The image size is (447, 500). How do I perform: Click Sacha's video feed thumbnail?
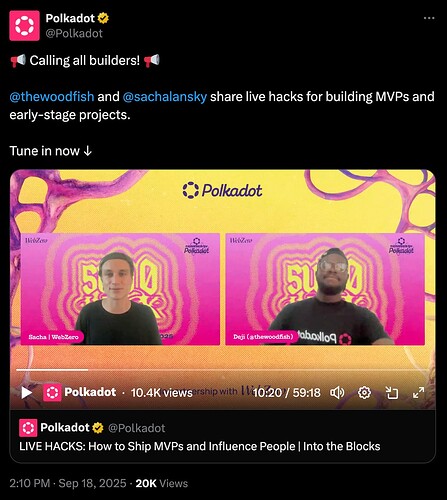pyautogui.click(x=120, y=289)
